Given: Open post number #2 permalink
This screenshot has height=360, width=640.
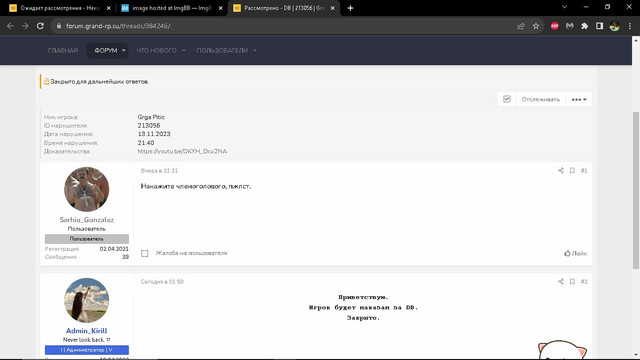Looking at the screenshot, I should tap(584, 282).
